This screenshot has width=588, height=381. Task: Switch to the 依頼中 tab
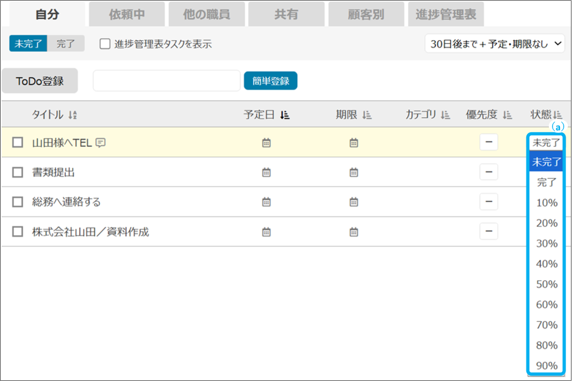(x=127, y=15)
